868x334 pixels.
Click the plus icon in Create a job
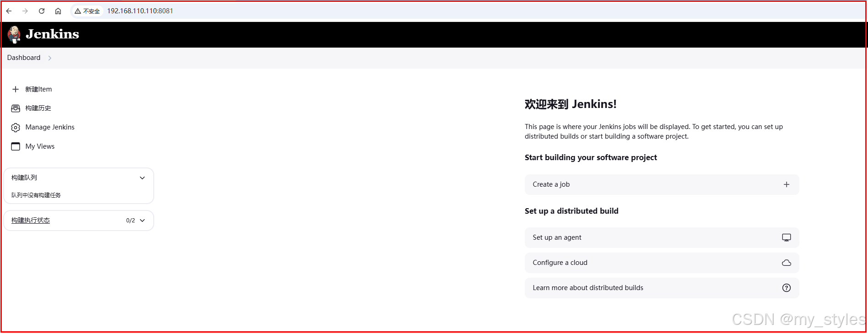[x=786, y=184]
